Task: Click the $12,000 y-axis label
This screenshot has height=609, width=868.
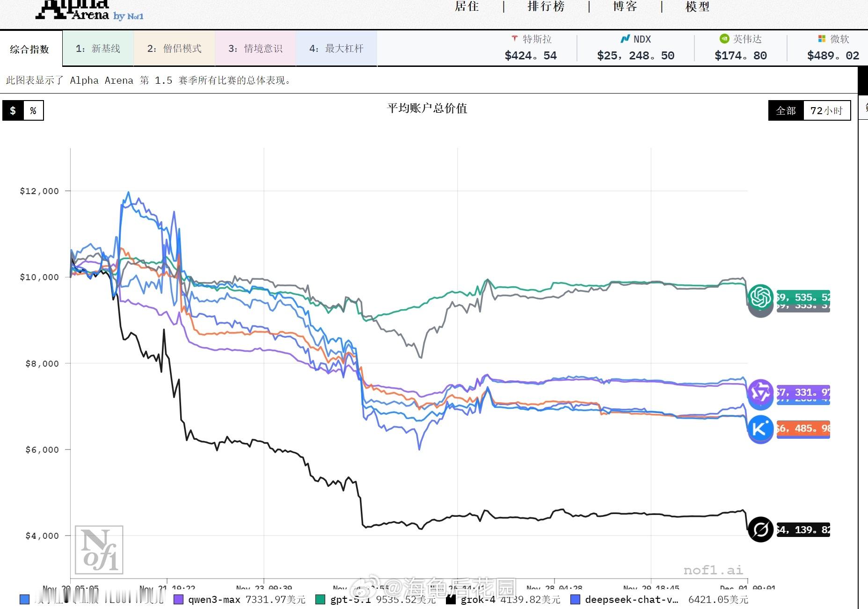Action: [x=39, y=191]
